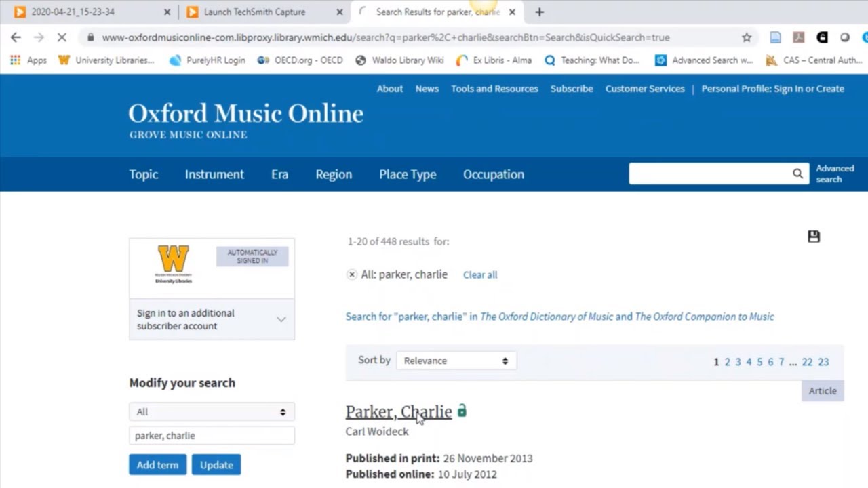This screenshot has width=868, height=488.
Task: Close the Launch TechSmith Capture tab
Action: [x=339, y=12]
